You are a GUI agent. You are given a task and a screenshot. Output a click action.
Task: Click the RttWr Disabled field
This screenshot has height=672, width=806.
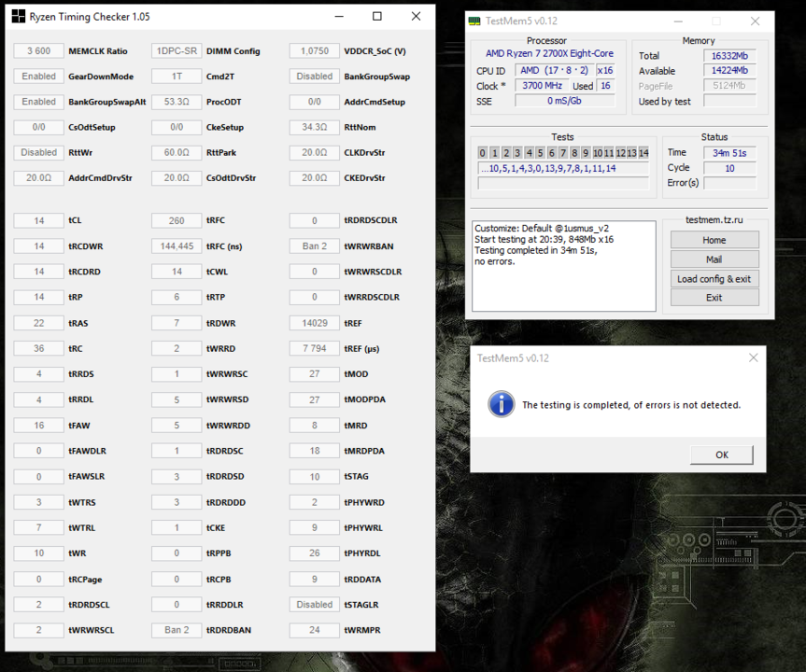coord(39,152)
